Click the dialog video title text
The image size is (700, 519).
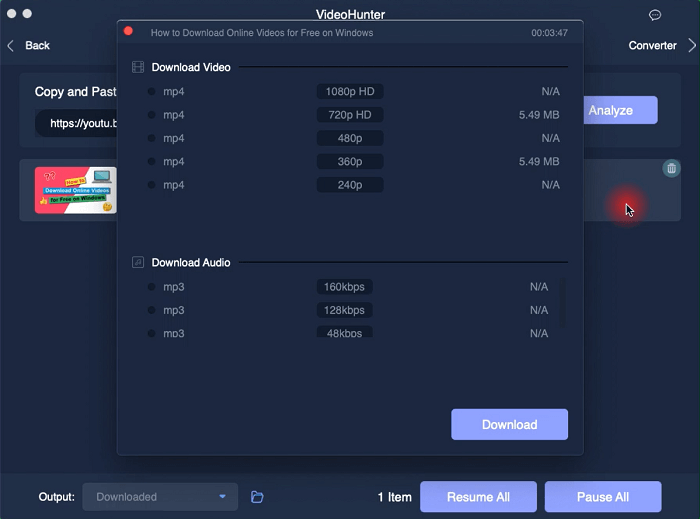point(262,33)
